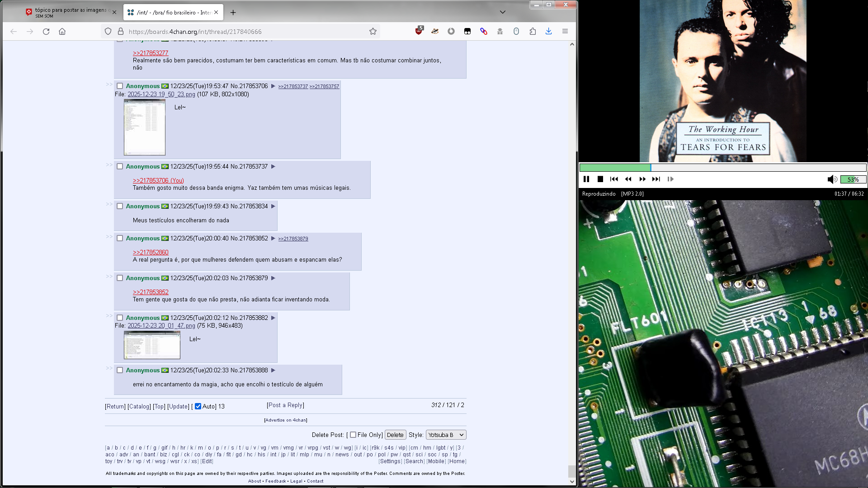The height and width of the screenshot is (488, 868).
Task: Go to the previous track
Action: pyautogui.click(x=614, y=179)
